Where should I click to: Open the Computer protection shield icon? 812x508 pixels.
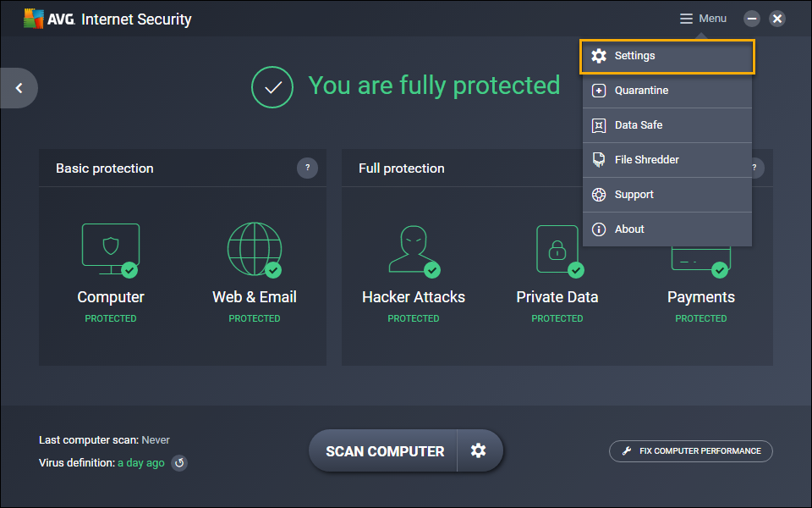click(111, 249)
